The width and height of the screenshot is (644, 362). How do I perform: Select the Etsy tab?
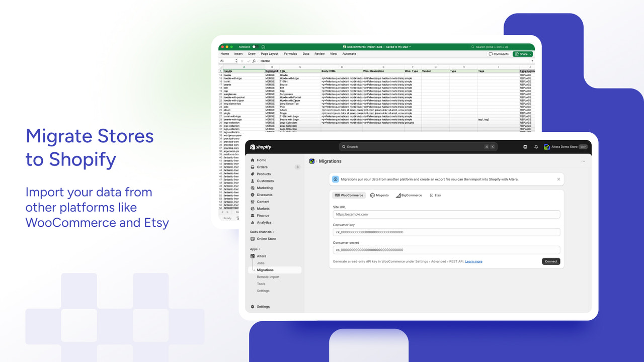[435, 195]
